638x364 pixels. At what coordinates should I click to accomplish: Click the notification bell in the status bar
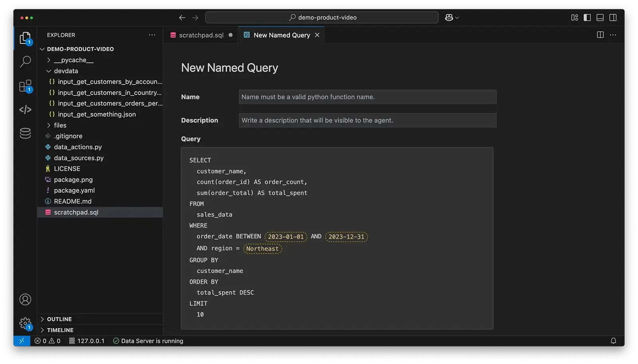(614, 341)
